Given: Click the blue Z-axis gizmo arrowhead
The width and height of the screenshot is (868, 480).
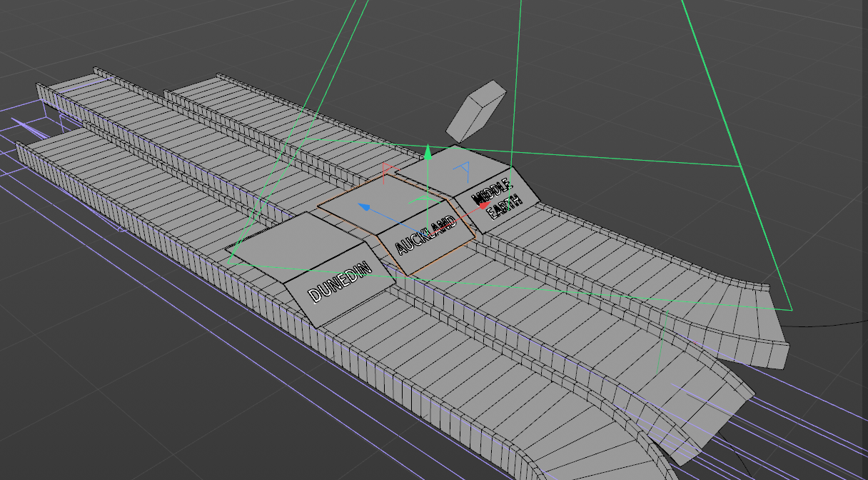Looking at the screenshot, I should point(364,207).
